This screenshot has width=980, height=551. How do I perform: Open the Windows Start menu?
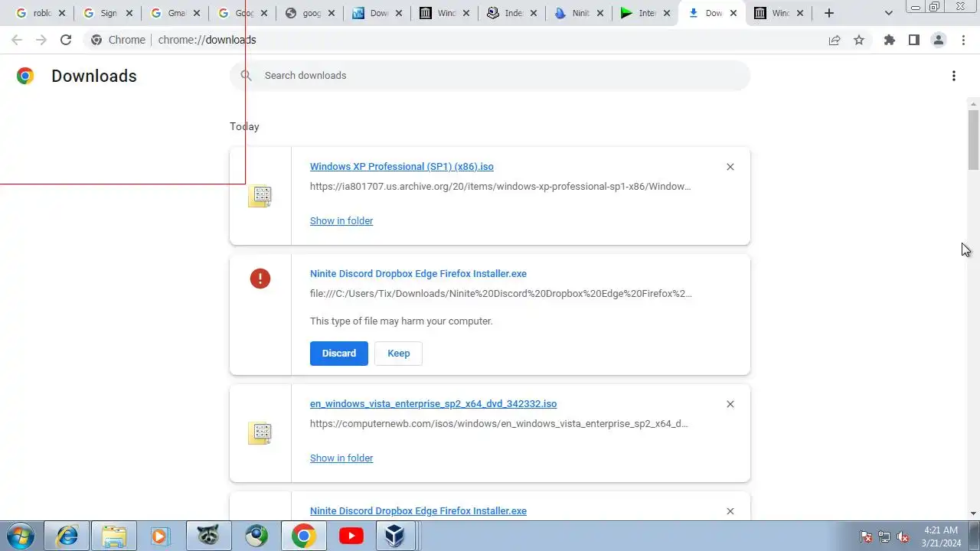pyautogui.click(x=19, y=536)
